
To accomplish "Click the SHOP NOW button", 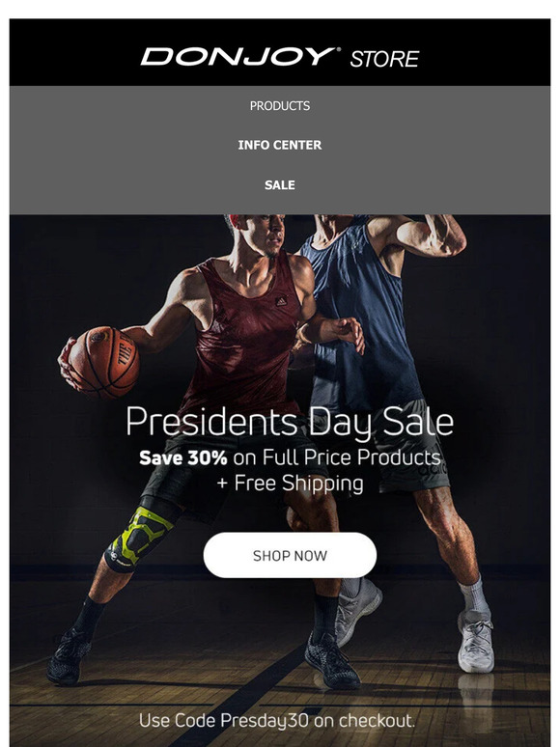I will [290, 555].
